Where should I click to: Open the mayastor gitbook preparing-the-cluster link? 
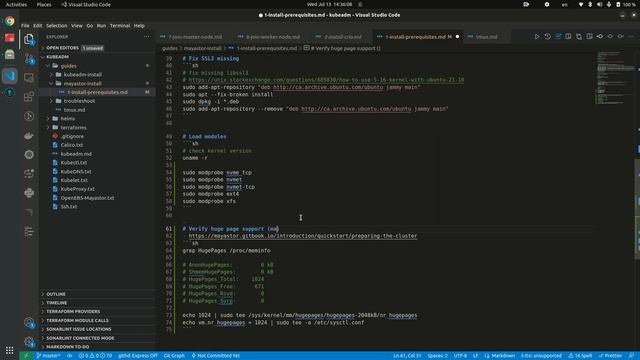click(x=303, y=236)
